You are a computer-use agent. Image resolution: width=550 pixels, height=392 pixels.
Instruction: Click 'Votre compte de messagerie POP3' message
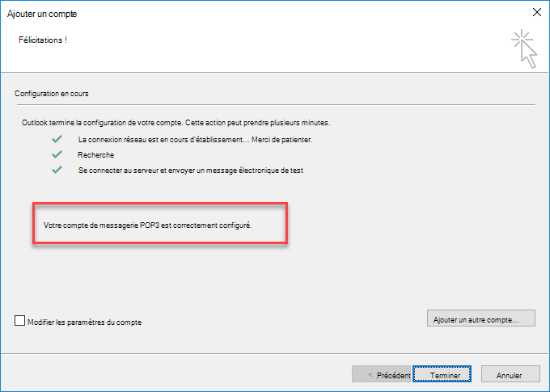tap(148, 226)
